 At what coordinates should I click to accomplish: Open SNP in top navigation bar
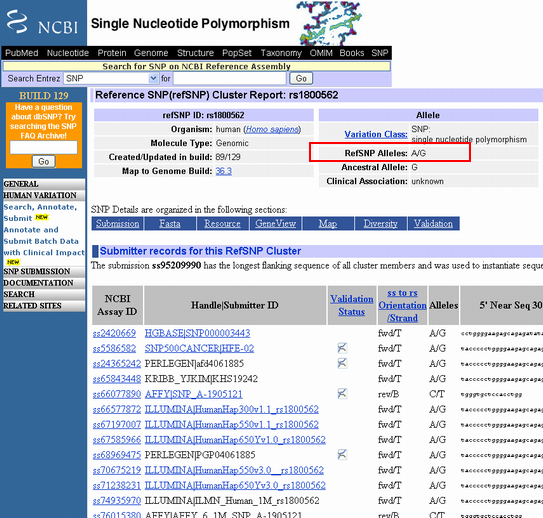click(380, 53)
